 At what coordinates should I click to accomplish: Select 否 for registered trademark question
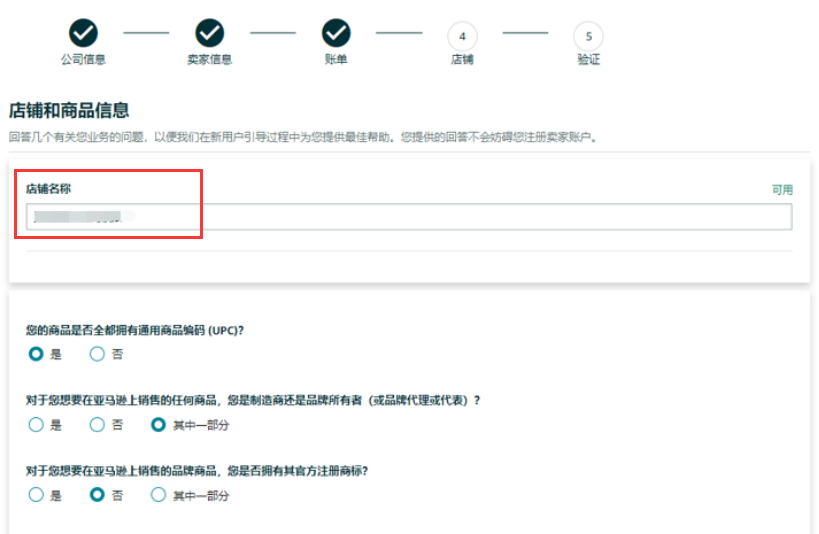(97, 495)
